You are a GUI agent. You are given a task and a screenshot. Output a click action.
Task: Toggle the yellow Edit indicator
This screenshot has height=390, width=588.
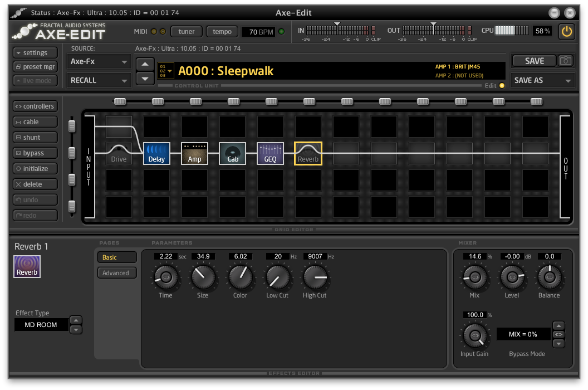(x=502, y=86)
